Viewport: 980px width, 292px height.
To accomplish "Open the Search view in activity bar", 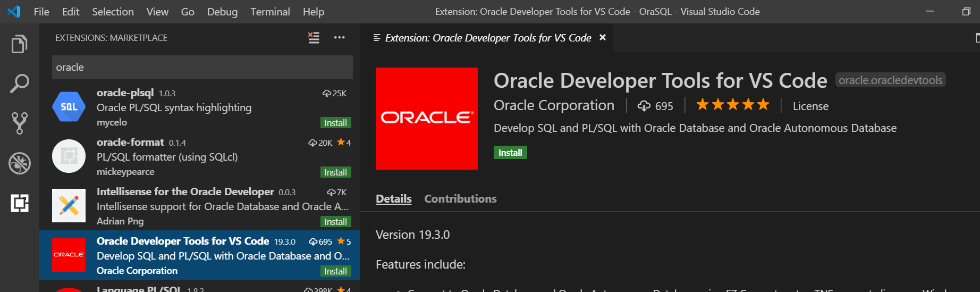I will 20,84.
